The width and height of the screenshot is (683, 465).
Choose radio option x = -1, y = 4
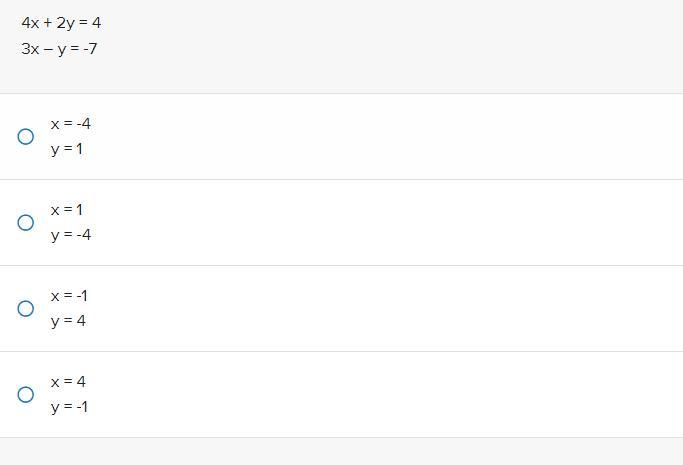click(x=26, y=308)
